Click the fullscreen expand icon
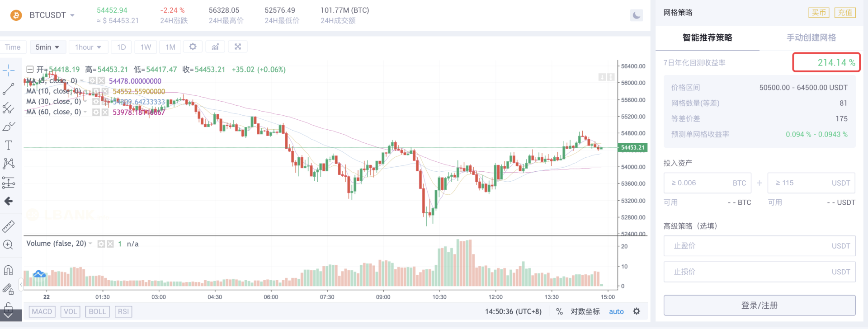Image resolution: width=868 pixels, height=329 pixels. 237,46
